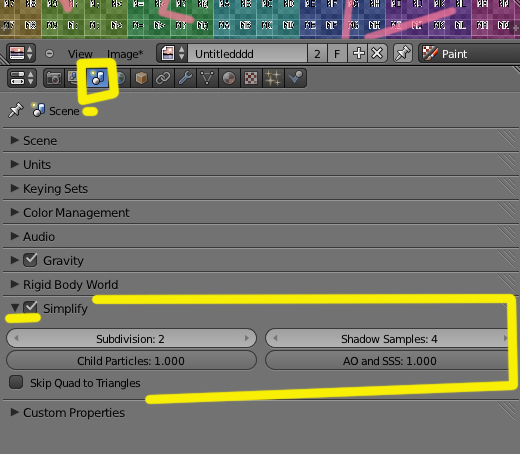The height and width of the screenshot is (454, 520).
Task: Collapse the header menus with the minus icon
Action: click(x=49, y=53)
